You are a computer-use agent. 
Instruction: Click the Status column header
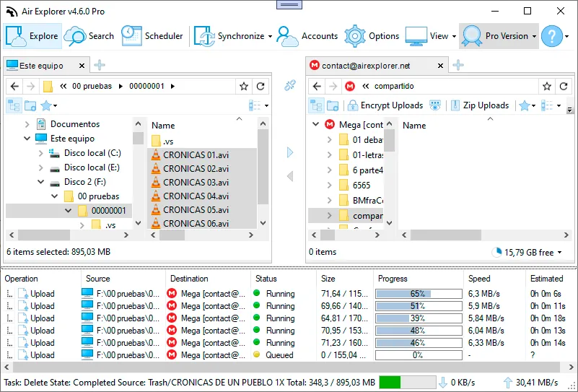[x=283, y=279]
